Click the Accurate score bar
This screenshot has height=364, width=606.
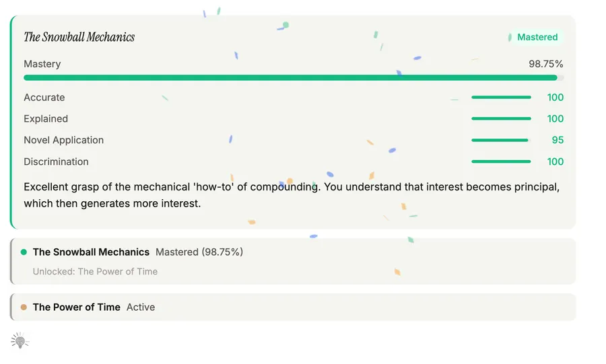click(x=501, y=98)
